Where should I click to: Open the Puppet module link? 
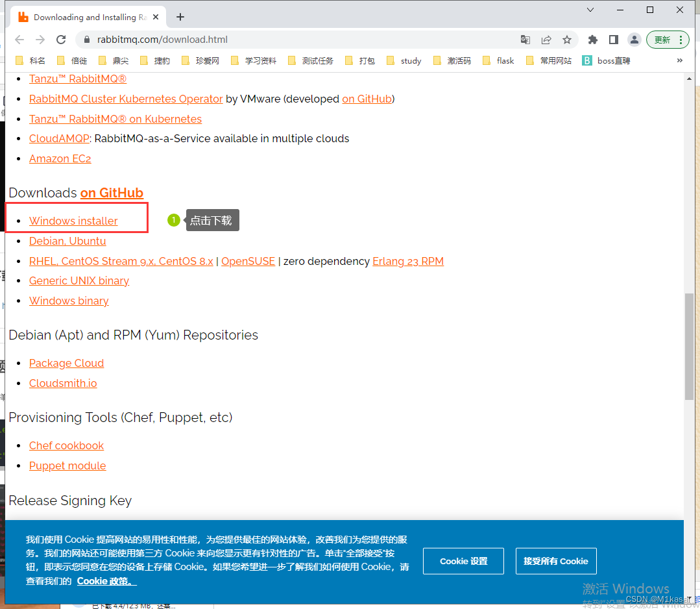(67, 466)
